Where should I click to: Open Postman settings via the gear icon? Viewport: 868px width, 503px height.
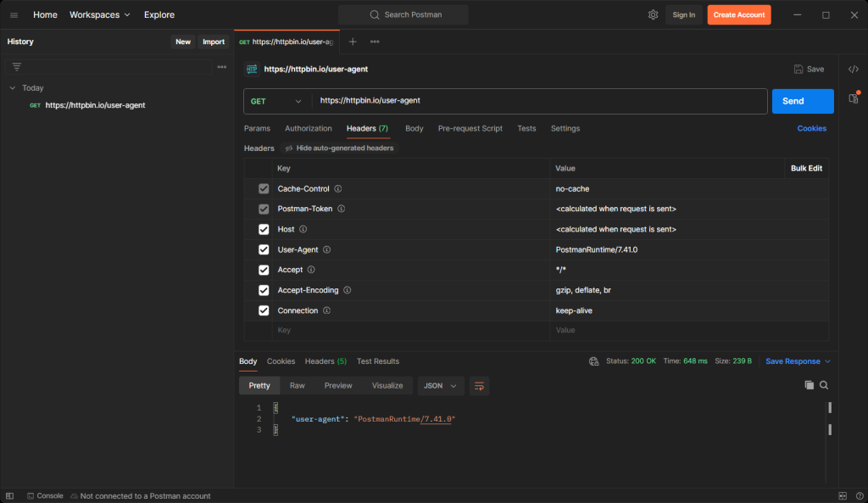tap(653, 14)
